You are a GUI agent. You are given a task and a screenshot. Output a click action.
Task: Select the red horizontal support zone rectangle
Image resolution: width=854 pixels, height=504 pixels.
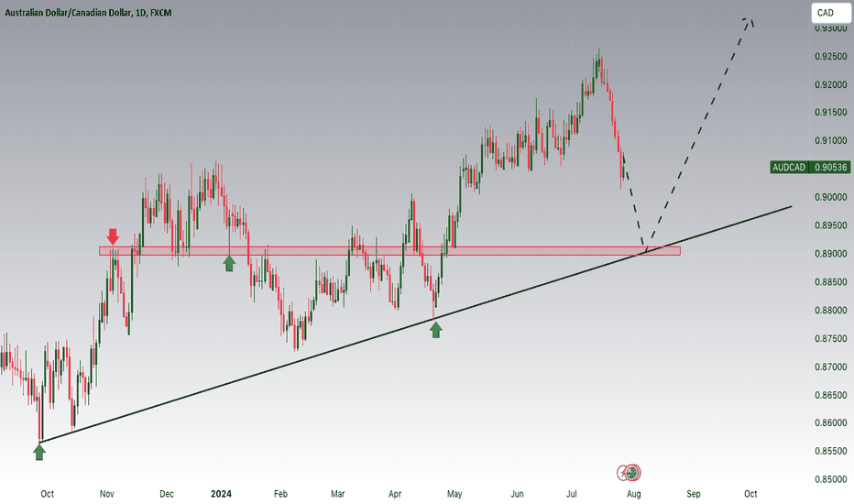[389, 251]
